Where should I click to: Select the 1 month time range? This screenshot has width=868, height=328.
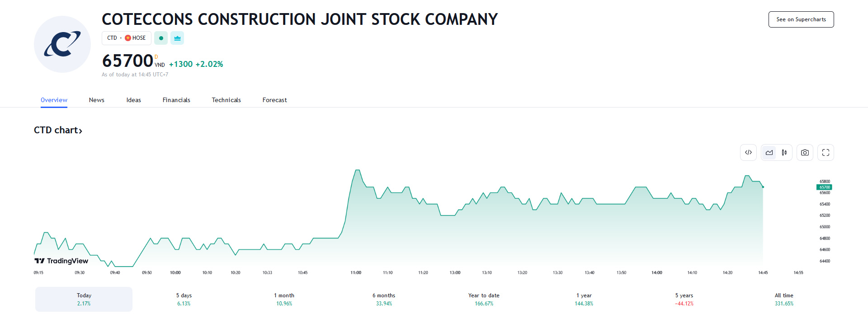(284, 299)
